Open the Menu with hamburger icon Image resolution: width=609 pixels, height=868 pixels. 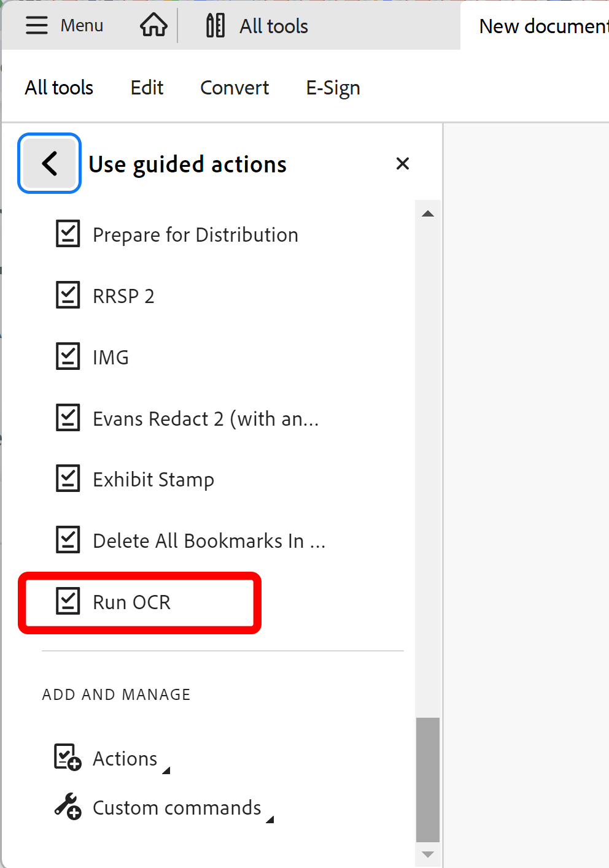(37, 25)
